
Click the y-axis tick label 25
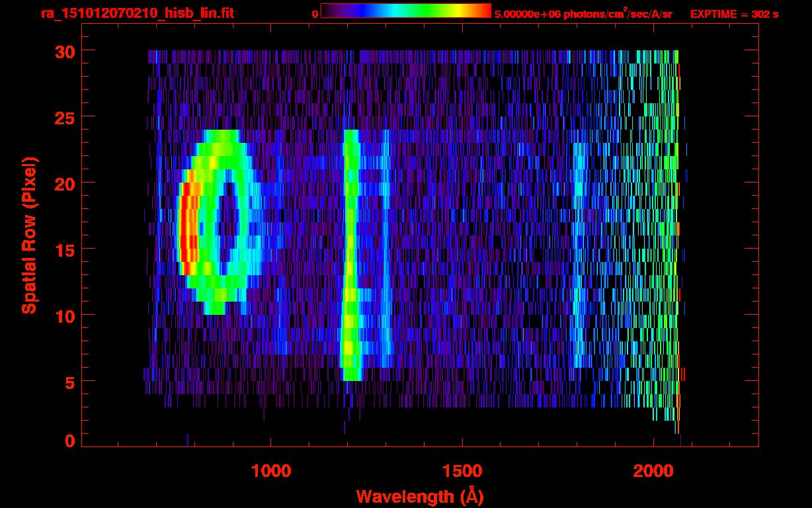(x=63, y=117)
